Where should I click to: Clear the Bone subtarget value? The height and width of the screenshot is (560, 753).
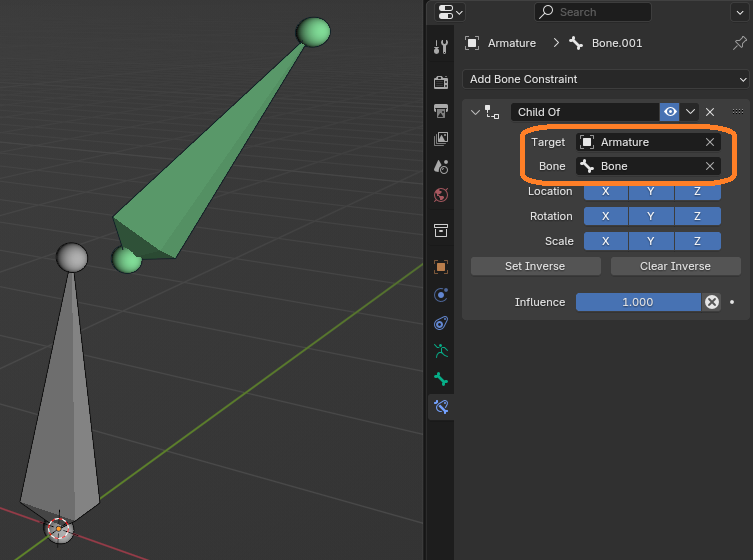pyautogui.click(x=710, y=166)
